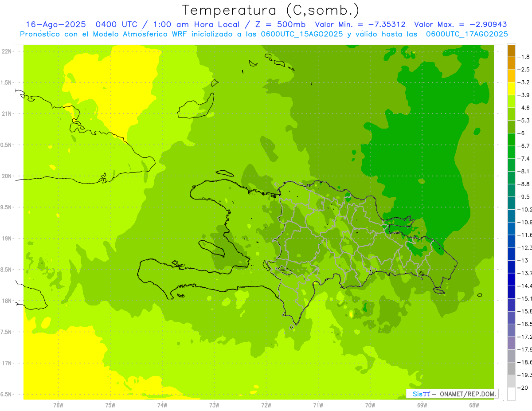
Task: Click the '17N' latitude axis label
Action: click(7, 363)
